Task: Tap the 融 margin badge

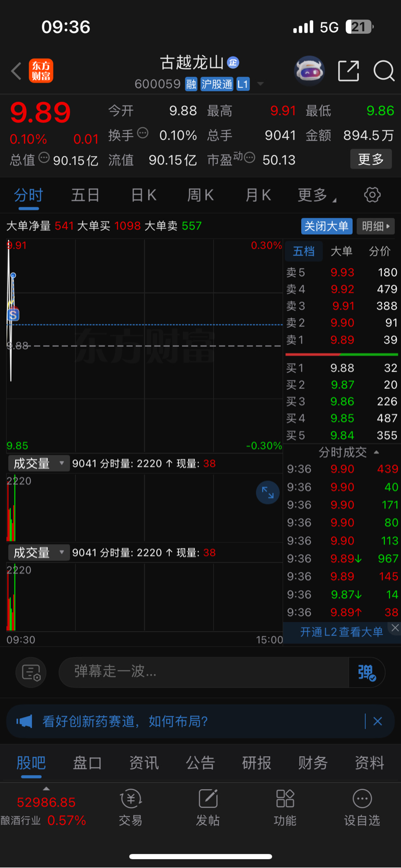Action: point(191,84)
